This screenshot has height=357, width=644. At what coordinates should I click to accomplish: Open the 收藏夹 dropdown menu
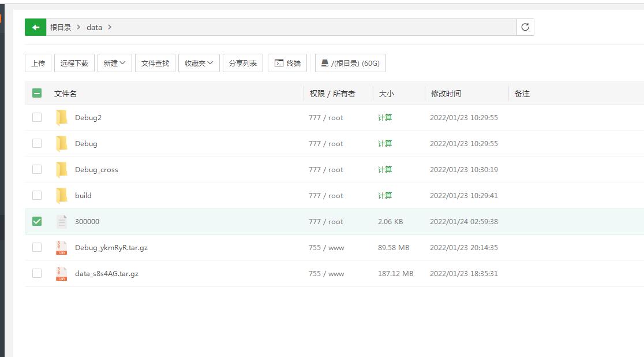199,63
